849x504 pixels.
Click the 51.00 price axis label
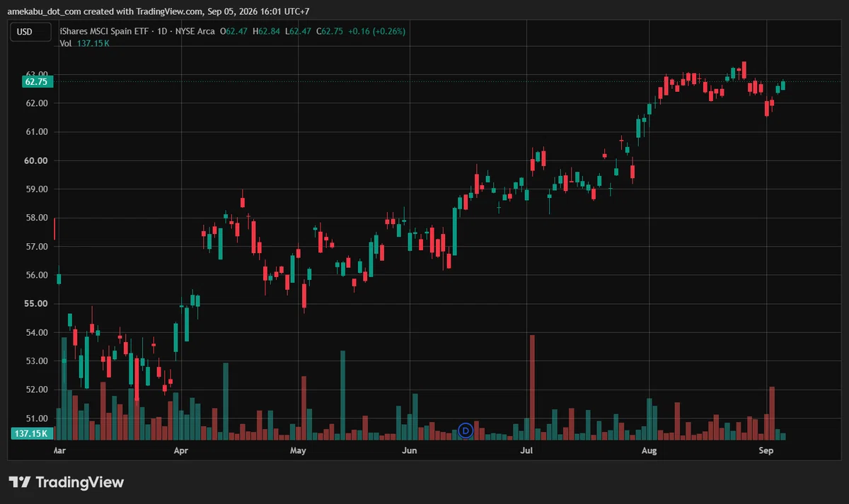coord(37,418)
